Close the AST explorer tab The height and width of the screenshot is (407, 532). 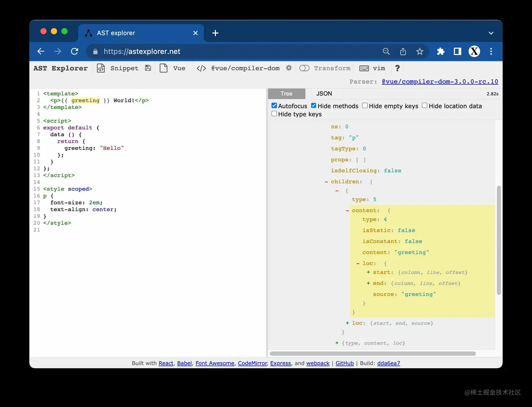(196, 33)
